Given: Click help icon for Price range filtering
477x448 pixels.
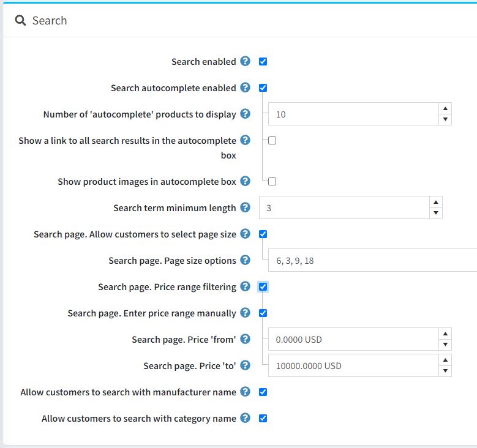Looking at the screenshot, I should pyautogui.click(x=246, y=286).
